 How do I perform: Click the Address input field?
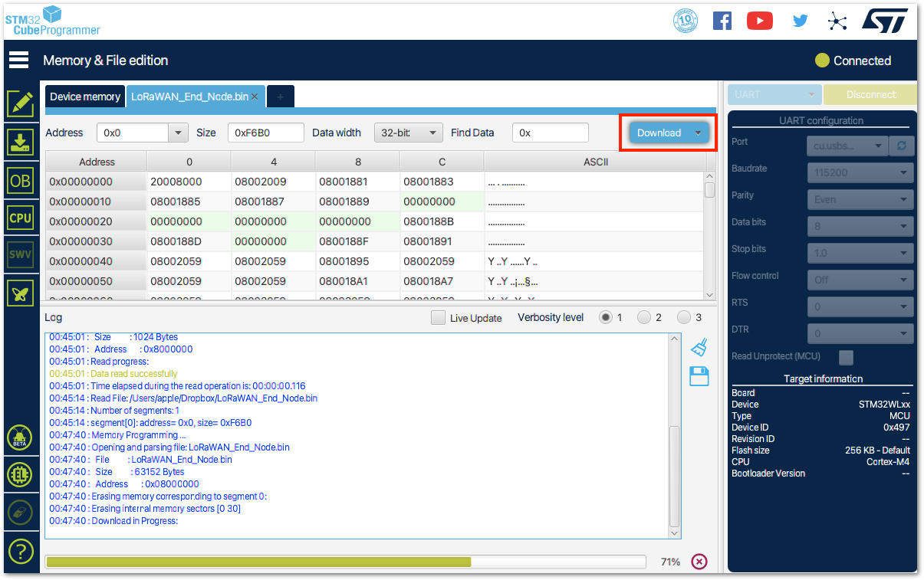(x=133, y=133)
